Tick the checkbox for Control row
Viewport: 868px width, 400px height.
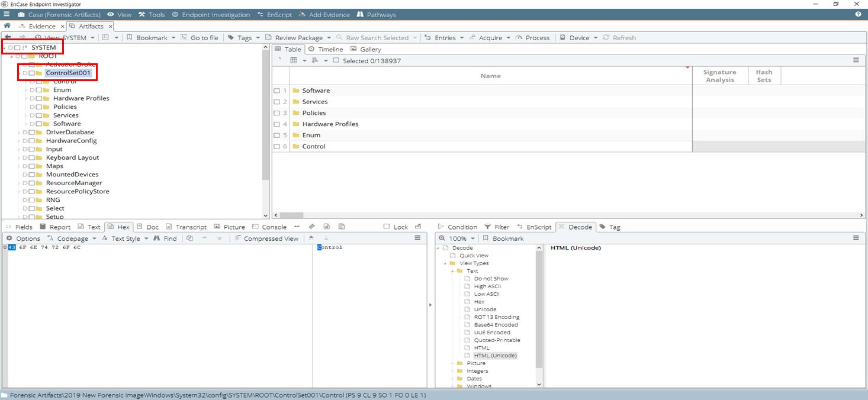(277, 146)
